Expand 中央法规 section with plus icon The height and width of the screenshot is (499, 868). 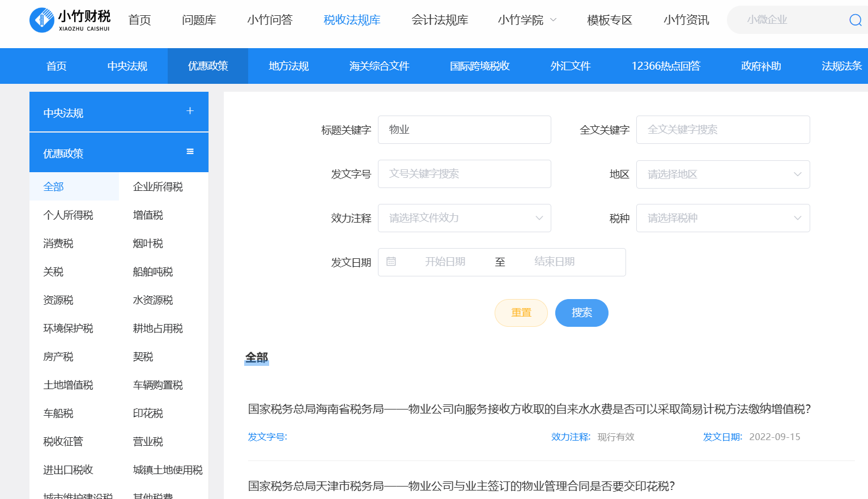[190, 111]
